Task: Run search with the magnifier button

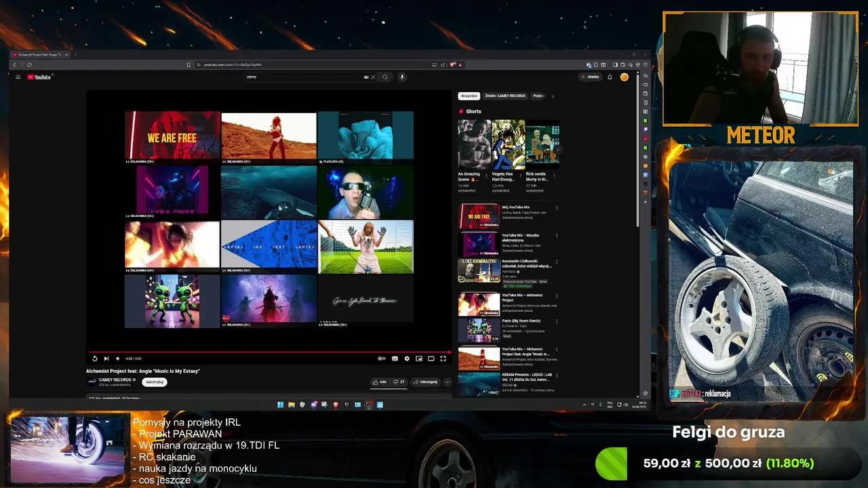Action: [x=385, y=77]
